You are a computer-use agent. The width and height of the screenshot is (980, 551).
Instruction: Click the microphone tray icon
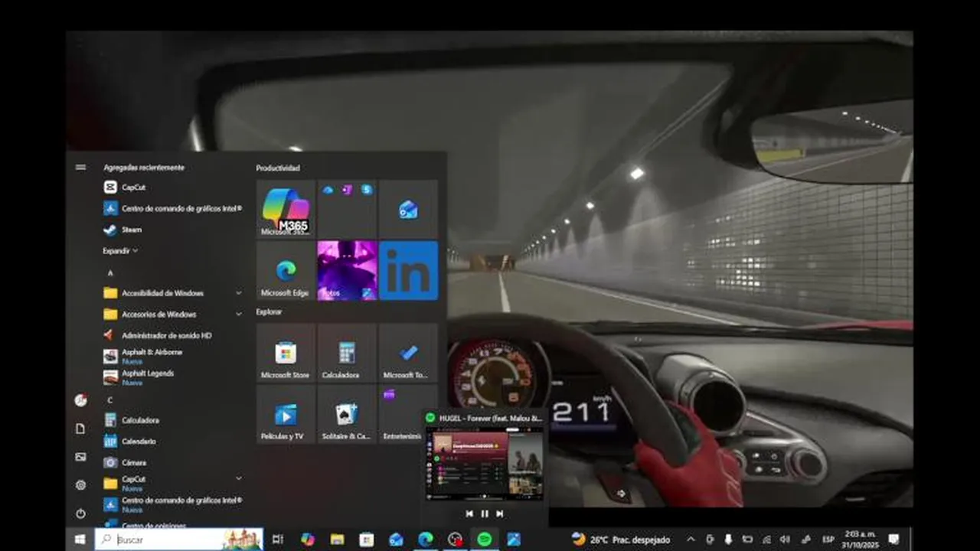tap(728, 540)
